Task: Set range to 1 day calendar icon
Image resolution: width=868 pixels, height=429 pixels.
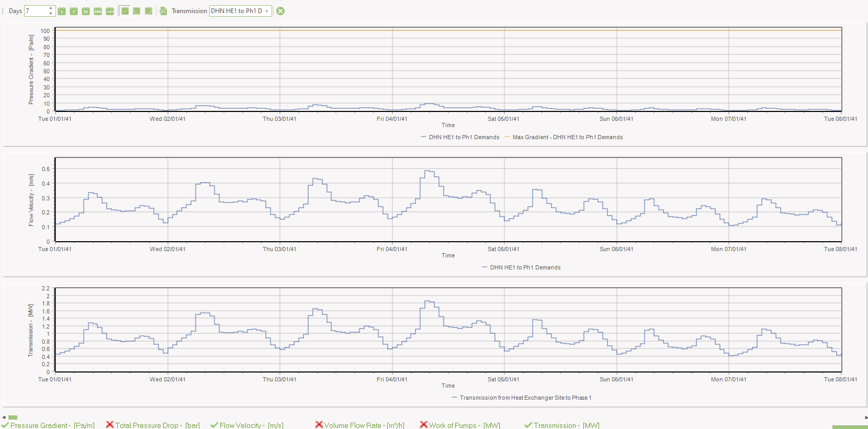Action: click(62, 11)
